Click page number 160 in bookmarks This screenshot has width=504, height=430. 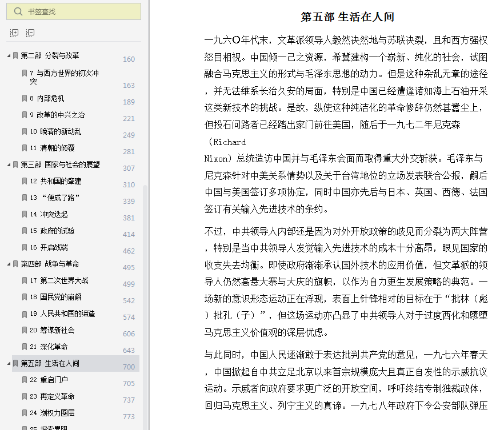coord(129,59)
